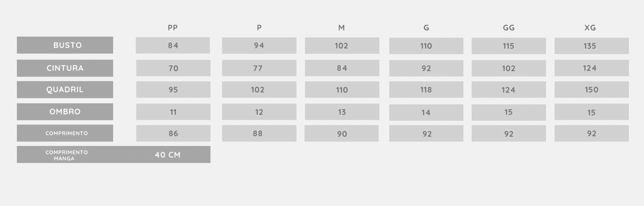The width and height of the screenshot is (644, 206).
Task: Click the XG size column header
Action: [590, 28]
